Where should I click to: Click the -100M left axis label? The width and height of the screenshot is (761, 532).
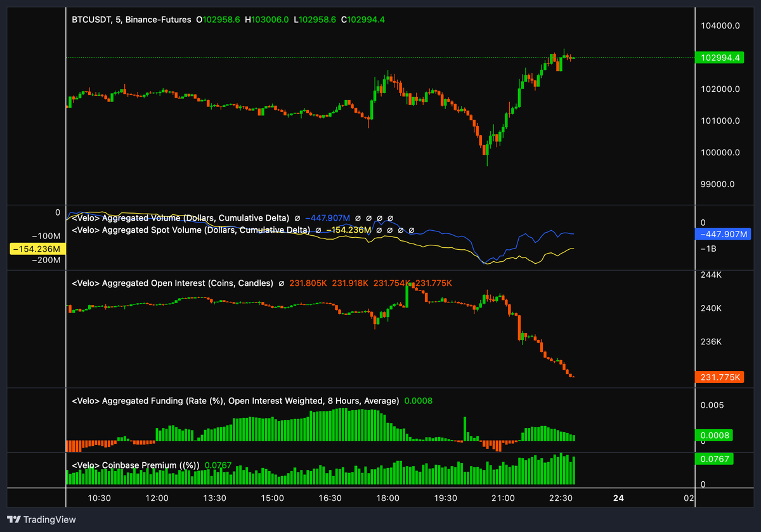(45, 236)
